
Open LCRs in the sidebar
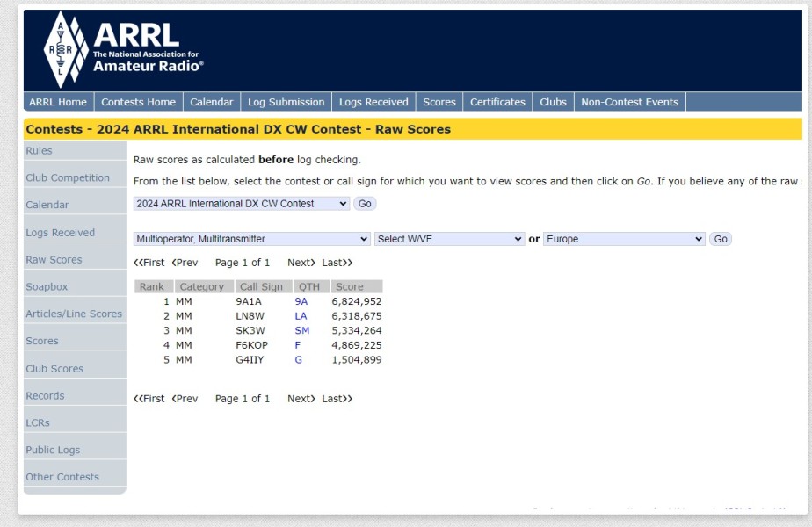(x=38, y=422)
